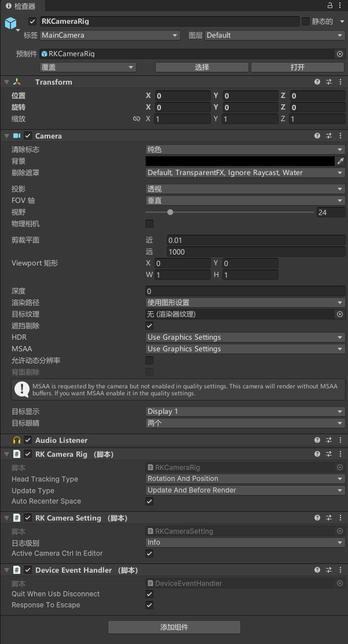Click the scale constrain proportions link icon
The width and height of the screenshot is (348, 644).
click(x=137, y=119)
